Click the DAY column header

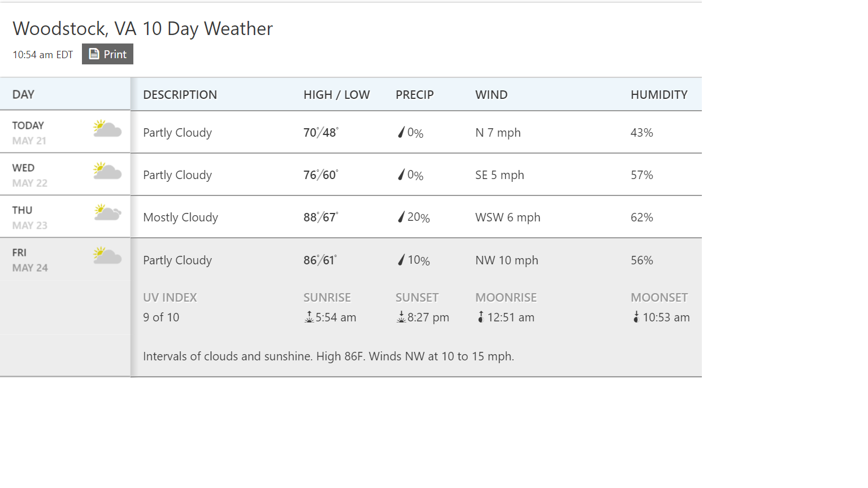[24, 94]
